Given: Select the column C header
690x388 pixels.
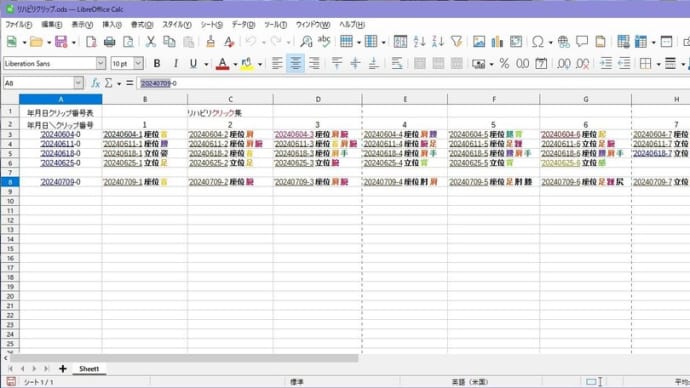Looking at the screenshot, I should [230, 99].
